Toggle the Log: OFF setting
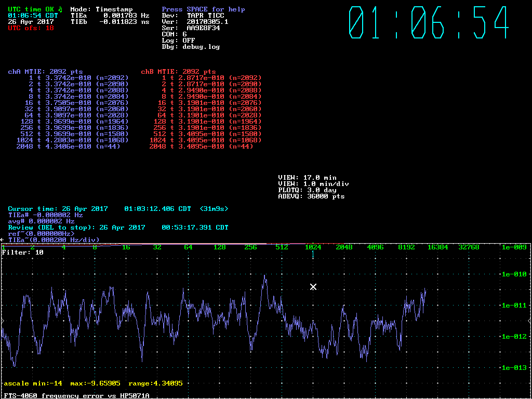Viewport: 532px width, 399px height. click(178, 40)
